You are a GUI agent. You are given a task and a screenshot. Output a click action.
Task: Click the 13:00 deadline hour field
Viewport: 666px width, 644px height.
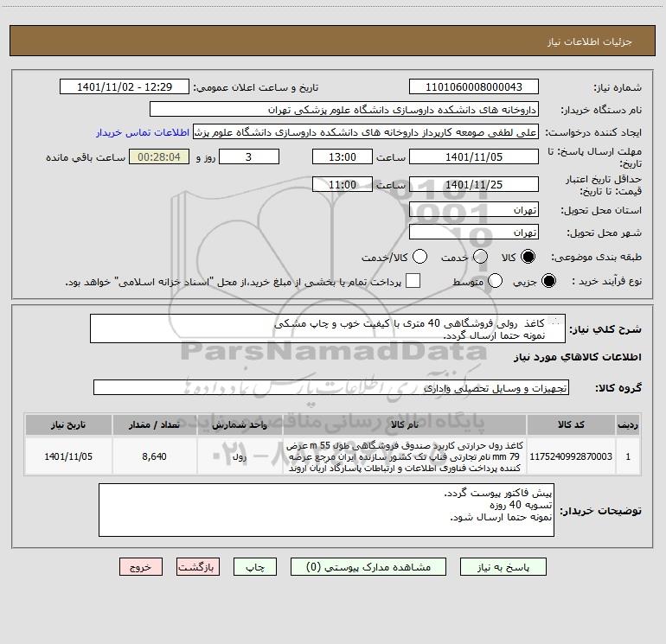pos(343,156)
